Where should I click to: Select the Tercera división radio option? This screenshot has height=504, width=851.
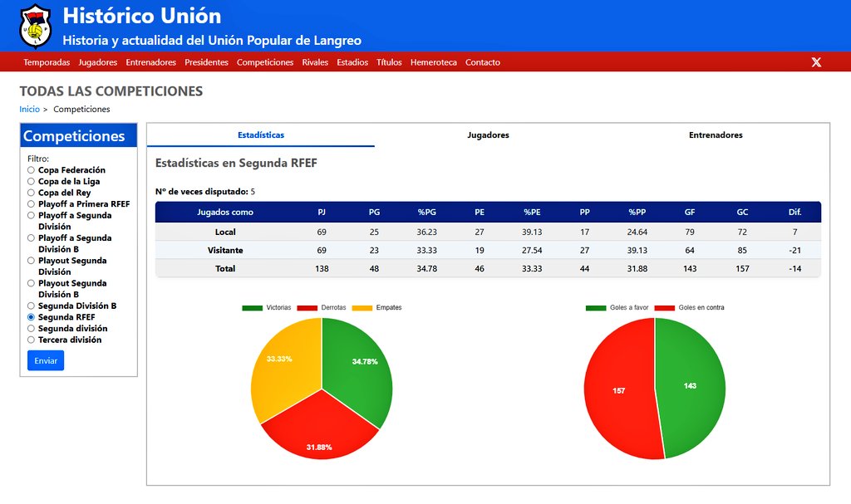[31, 340]
